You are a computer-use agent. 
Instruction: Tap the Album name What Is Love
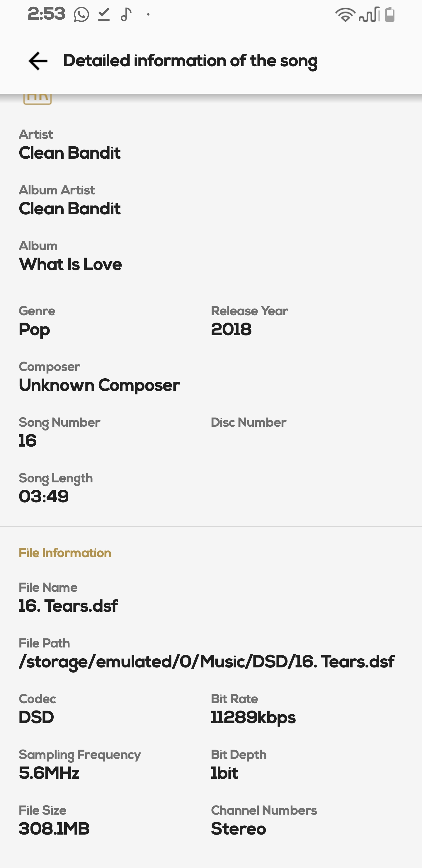70,264
